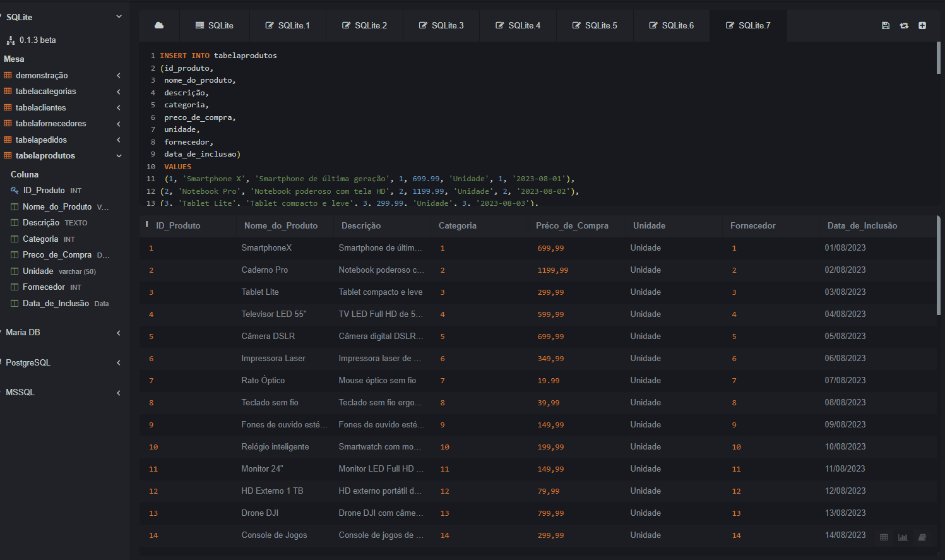
Task: Sort by Nome_do_Produto column header
Action: (281, 225)
